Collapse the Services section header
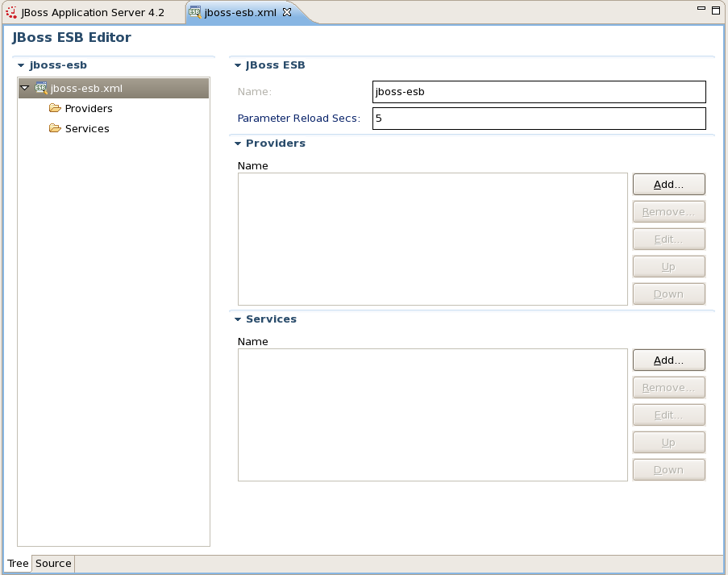Image resolution: width=728 pixels, height=575 pixels. 237,319
